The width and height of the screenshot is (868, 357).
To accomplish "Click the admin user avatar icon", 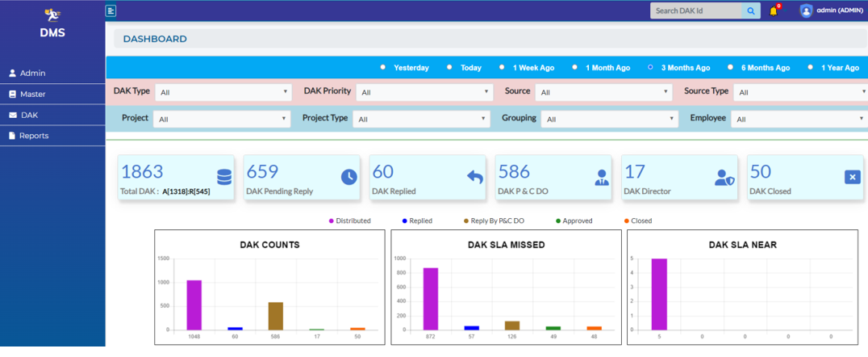I will point(805,10).
